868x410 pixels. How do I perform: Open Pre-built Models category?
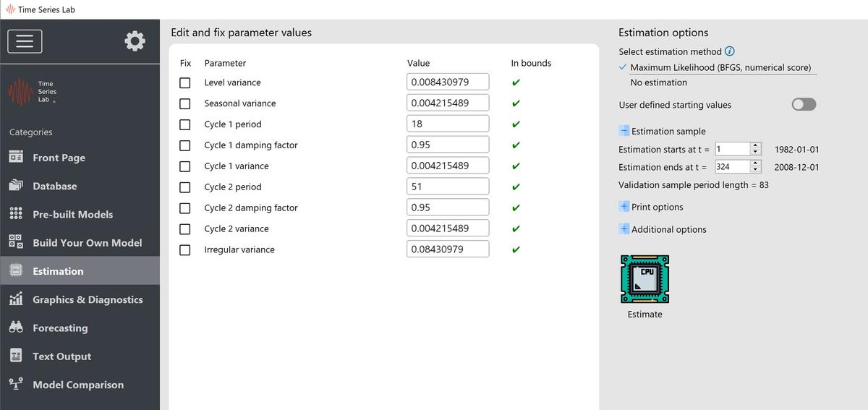[x=72, y=214]
